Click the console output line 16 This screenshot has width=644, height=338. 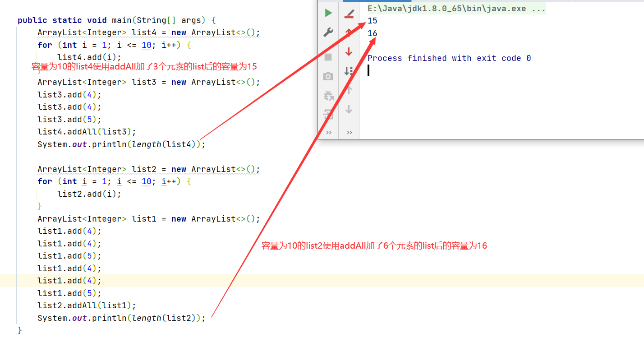click(x=373, y=33)
